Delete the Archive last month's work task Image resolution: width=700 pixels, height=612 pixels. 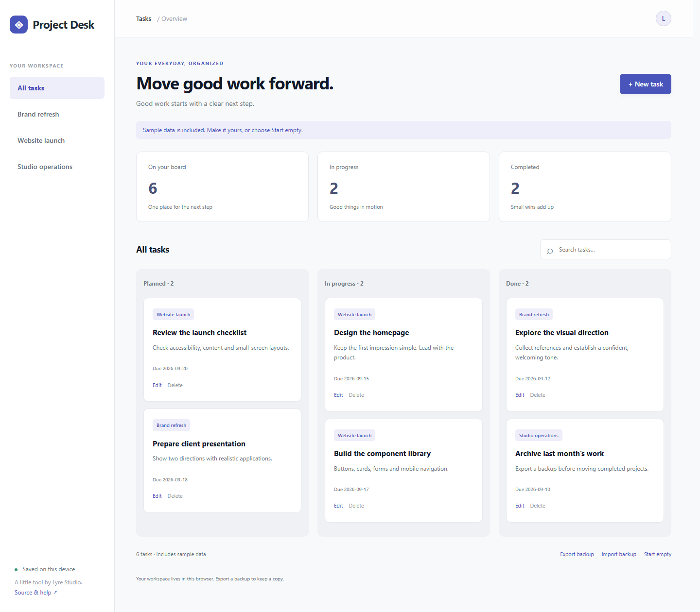pos(538,506)
